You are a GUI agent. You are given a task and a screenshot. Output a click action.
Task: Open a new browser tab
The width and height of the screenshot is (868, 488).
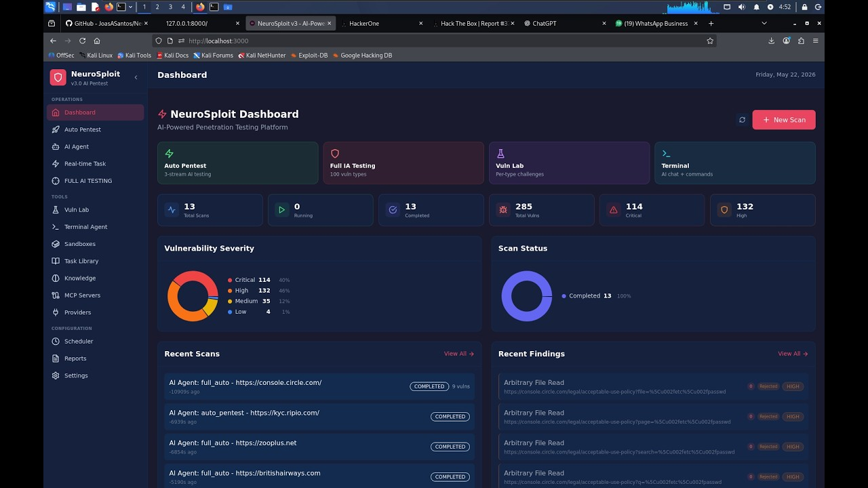coord(711,23)
